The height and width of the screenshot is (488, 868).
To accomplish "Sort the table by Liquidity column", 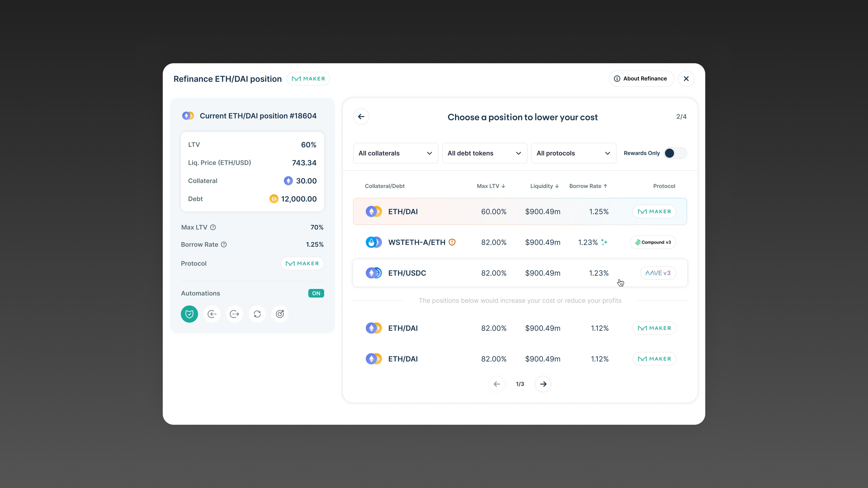I will [544, 186].
